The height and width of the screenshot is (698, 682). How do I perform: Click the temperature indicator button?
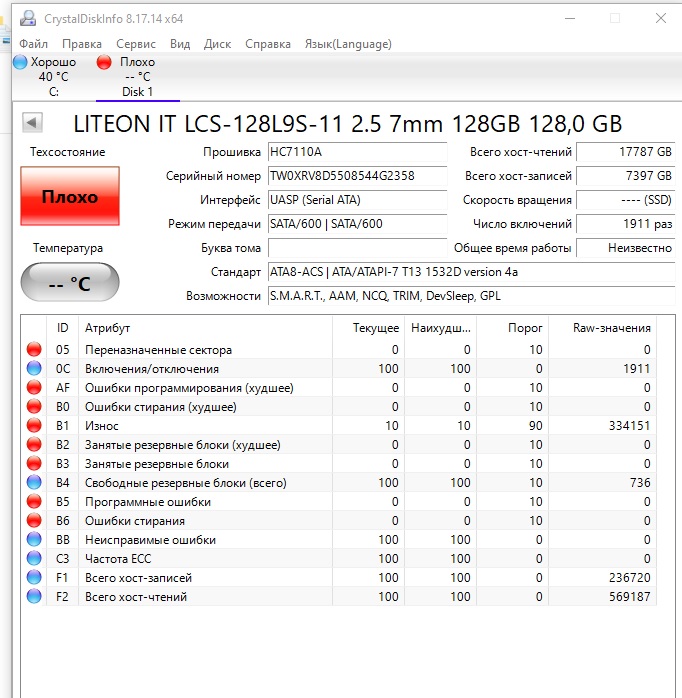click(70, 282)
